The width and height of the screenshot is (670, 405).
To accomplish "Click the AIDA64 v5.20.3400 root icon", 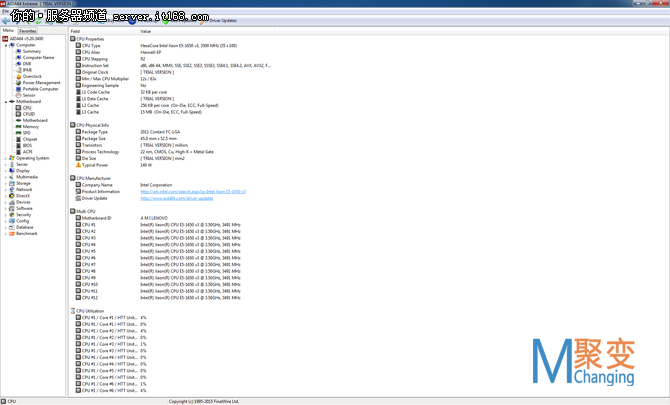I will 5,39.
